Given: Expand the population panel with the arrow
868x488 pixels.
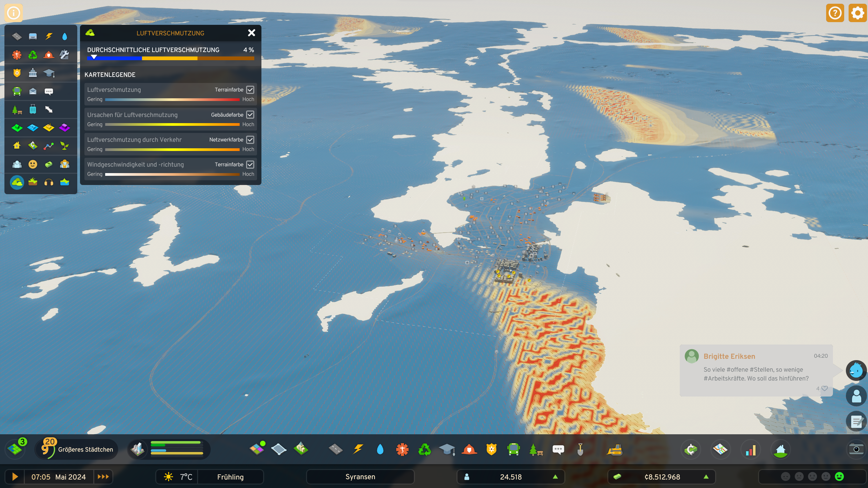Looking at the screenshot, I should pyautogui.click(x=556, y=476).
